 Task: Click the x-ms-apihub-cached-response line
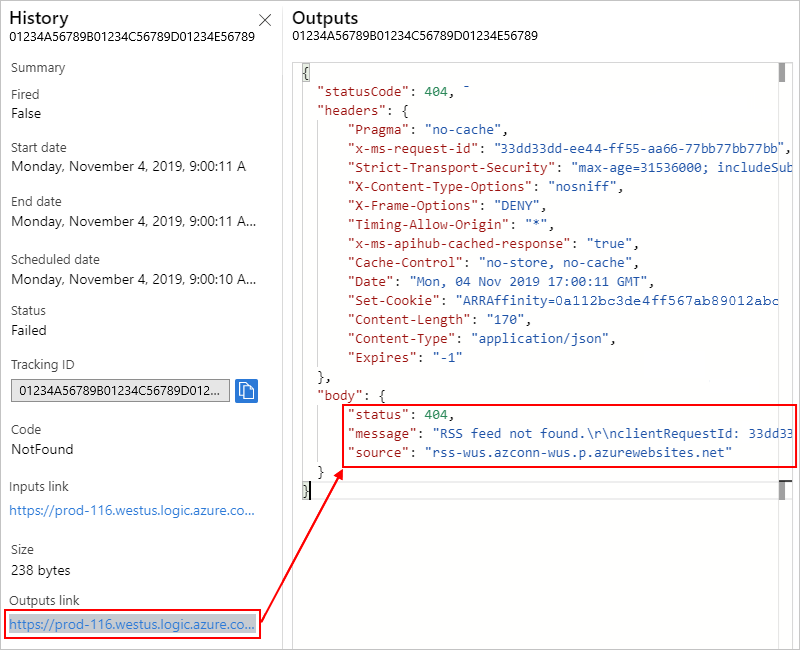493,243
